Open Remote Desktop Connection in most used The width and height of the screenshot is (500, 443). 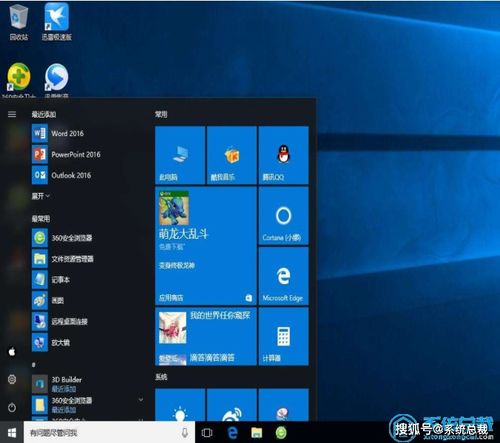[x=87, y=322]
